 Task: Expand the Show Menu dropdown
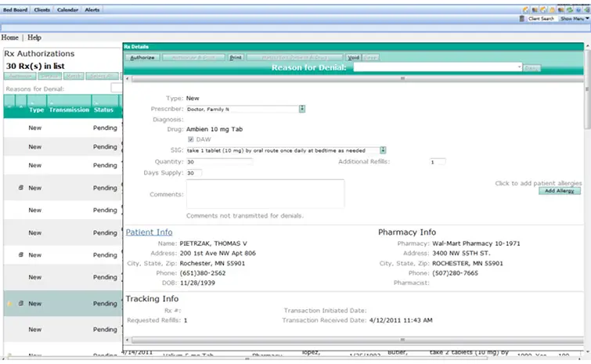[x=575, y=19]
